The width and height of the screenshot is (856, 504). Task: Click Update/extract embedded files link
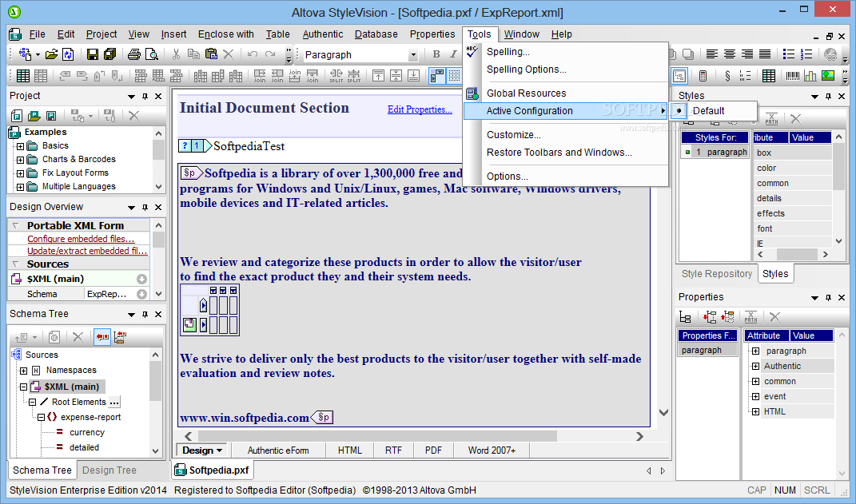pos(87,251)
